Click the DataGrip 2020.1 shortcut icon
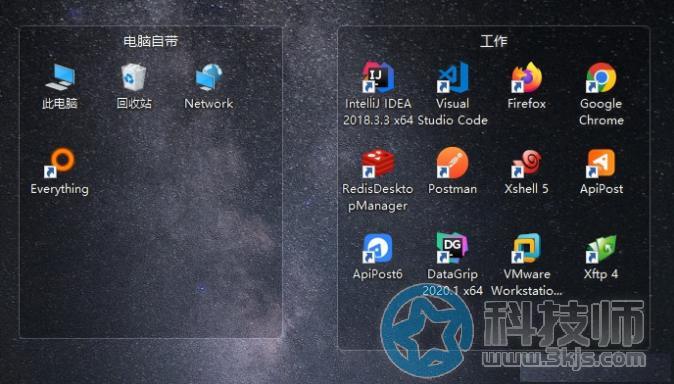 tap(453, 248)
